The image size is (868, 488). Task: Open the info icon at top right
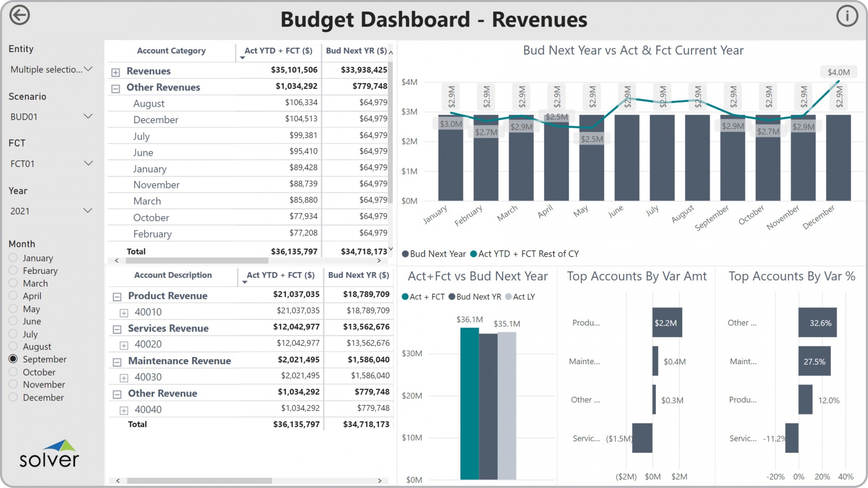pos(847,16)
